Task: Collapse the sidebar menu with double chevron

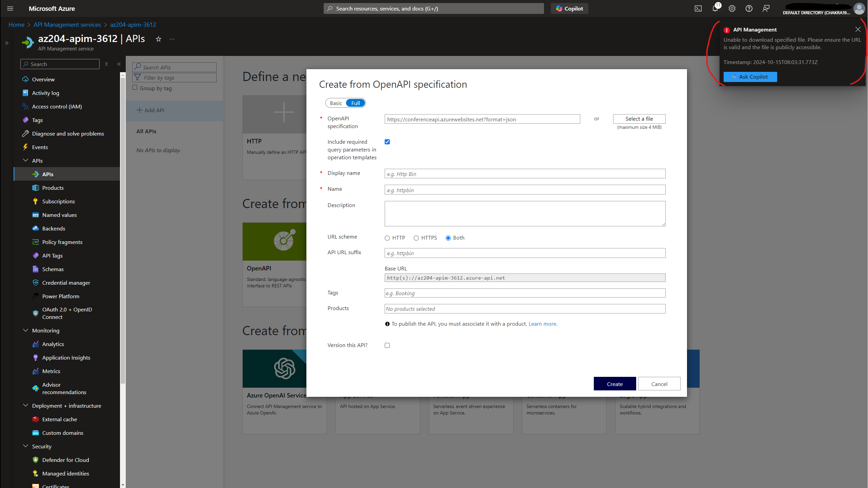Action: [119, 64]
